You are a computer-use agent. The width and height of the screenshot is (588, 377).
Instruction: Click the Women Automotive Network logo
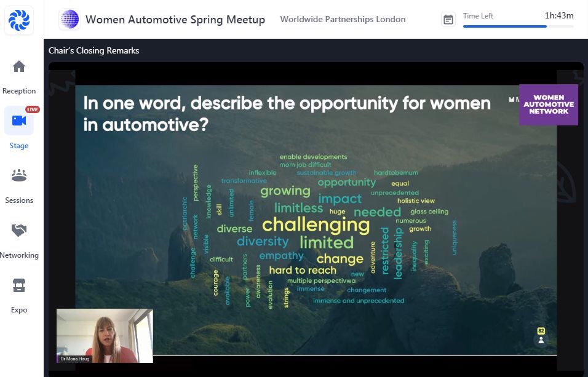[x=549, y=105]
